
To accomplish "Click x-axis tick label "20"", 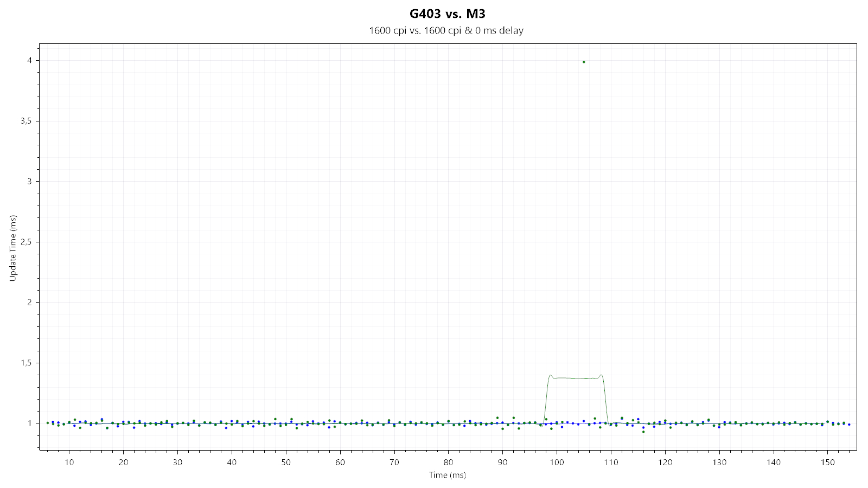I will [x=124, y=462].
